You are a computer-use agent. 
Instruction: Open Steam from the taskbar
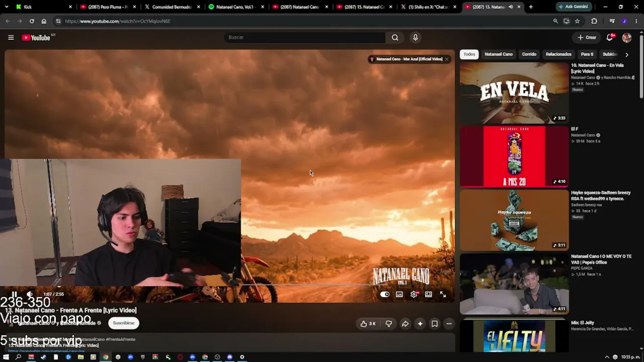[x=43, y=357]
